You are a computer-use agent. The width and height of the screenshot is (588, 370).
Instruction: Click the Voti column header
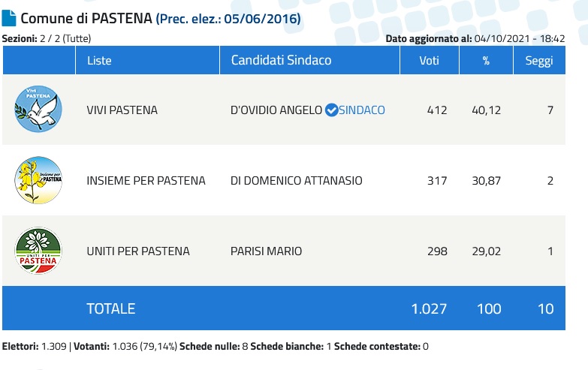tap(430, 60)
